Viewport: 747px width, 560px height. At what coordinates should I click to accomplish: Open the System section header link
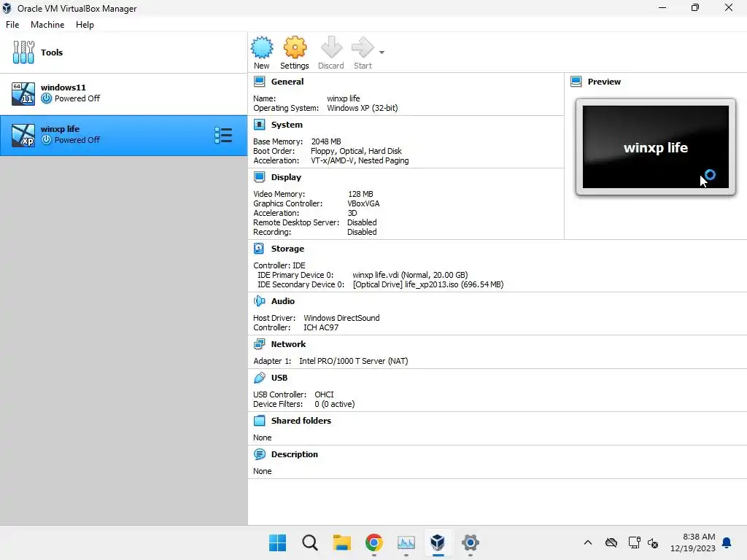tap(287, 125)
